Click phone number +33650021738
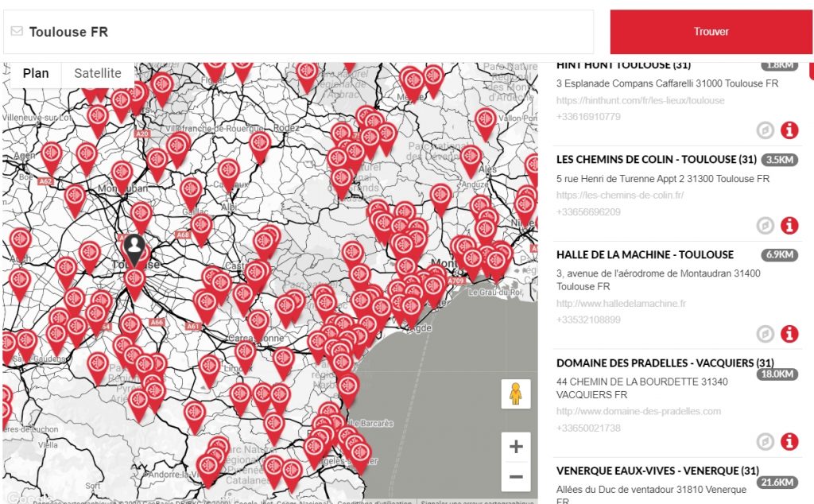814x504 pixels. 588,428
